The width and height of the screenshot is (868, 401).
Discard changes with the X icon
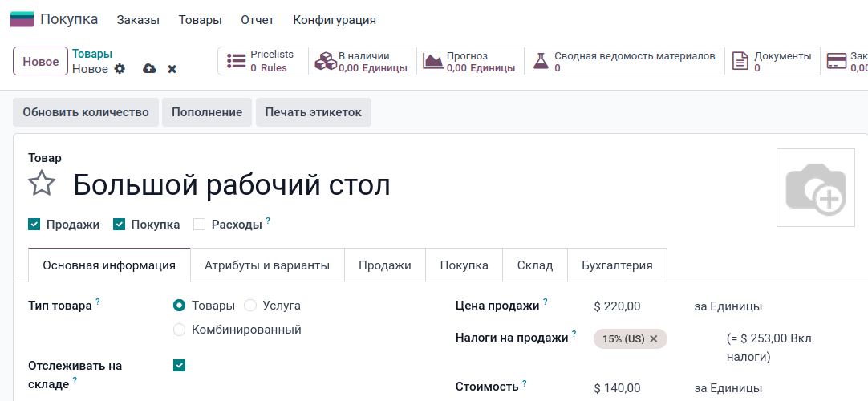pos(172,69)
